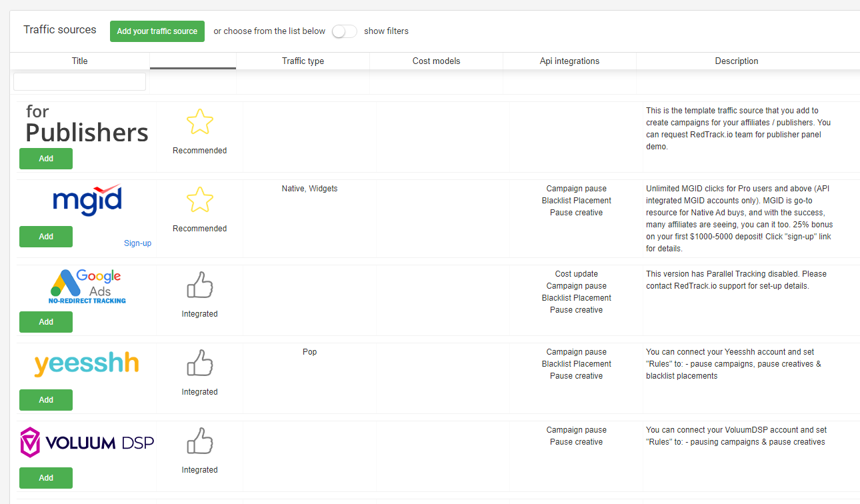Click the Recommended star in MGID row
860x504 pixels.
(200, 200)
